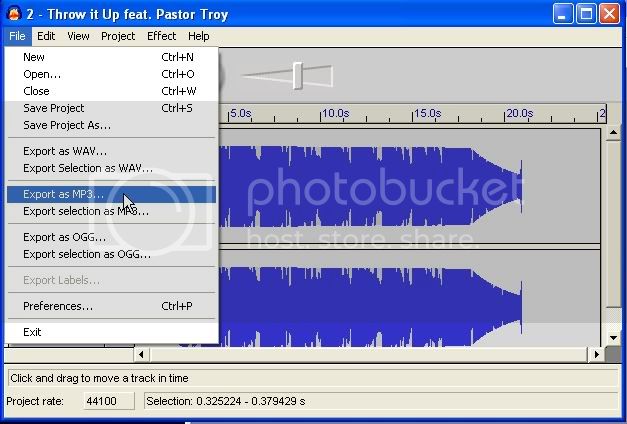Minimize the Audacity window
The width and height of the screenshot is (627, 424).
click(564, 14)
